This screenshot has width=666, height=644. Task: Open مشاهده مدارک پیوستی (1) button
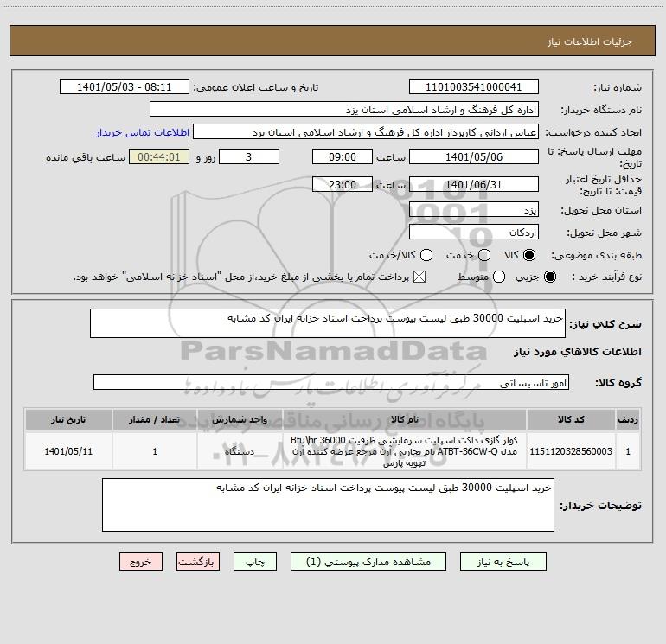[x=368, y=562]
